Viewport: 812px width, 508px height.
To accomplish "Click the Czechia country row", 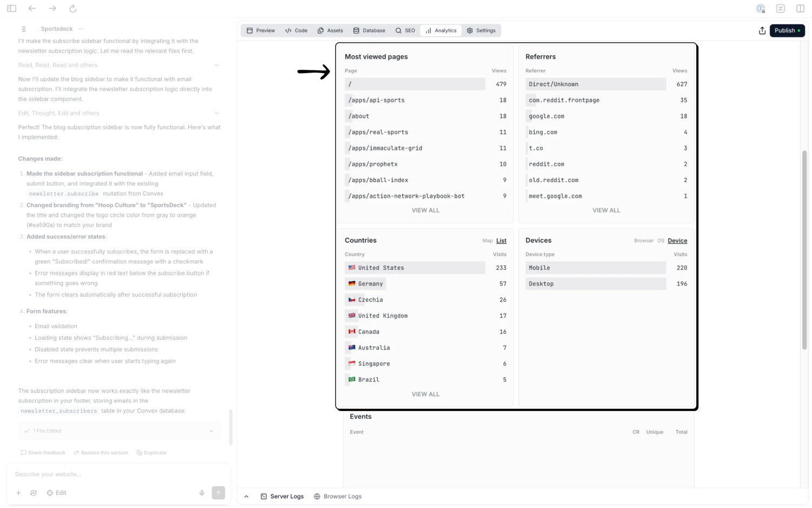I will click(425, 299).
